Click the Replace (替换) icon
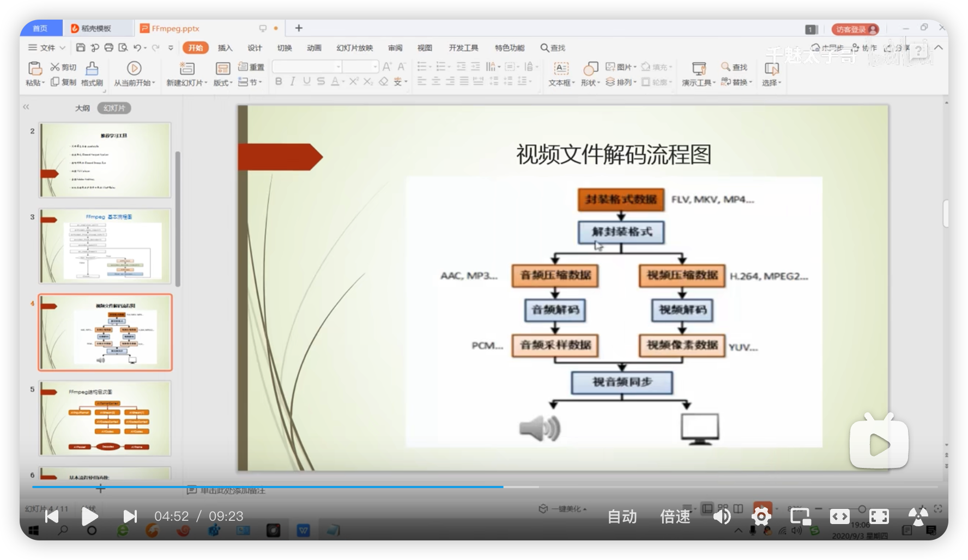 (725, 82)
